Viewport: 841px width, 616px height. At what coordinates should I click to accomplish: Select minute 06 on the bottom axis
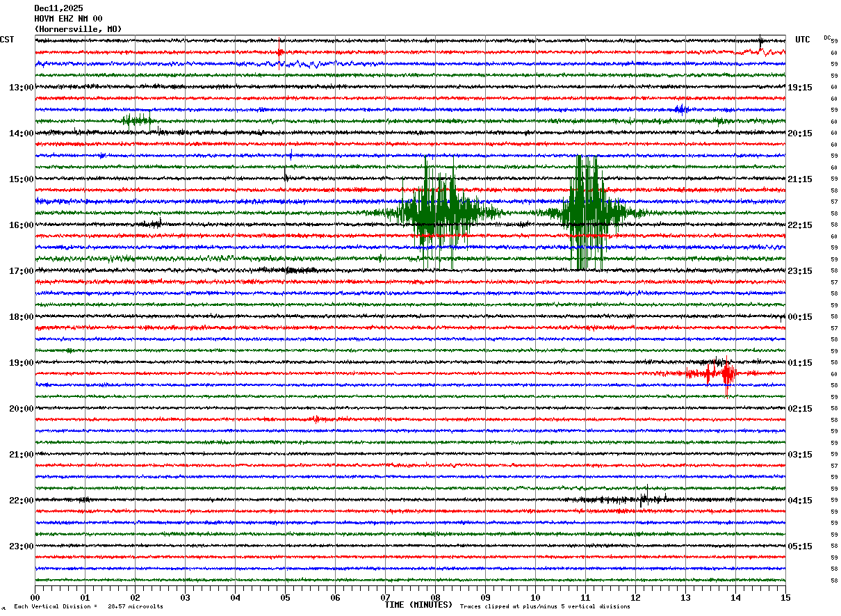335,597
